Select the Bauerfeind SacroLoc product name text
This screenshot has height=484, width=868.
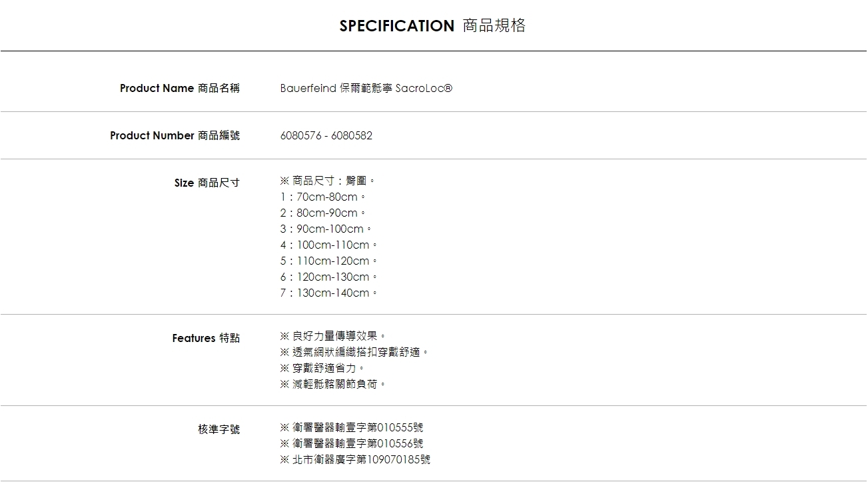366,88
